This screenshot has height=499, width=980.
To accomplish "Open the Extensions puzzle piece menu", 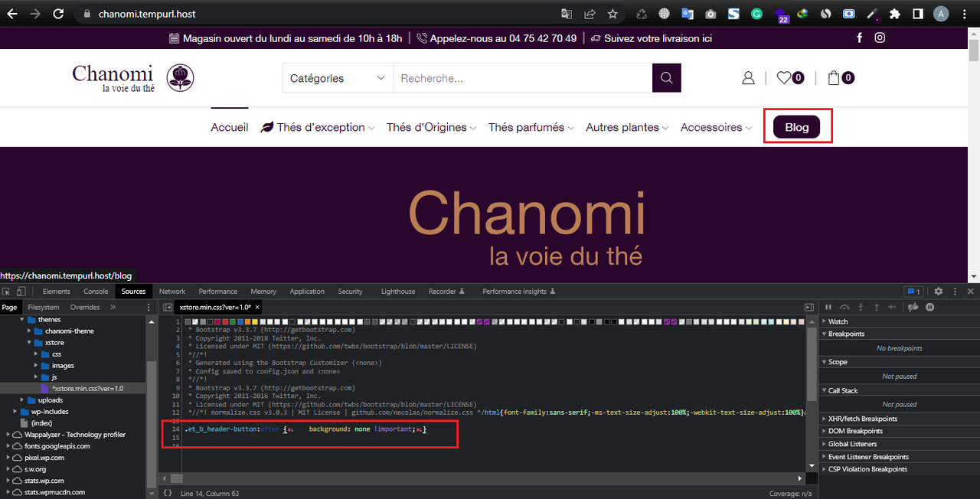I will tap(894, 14).
